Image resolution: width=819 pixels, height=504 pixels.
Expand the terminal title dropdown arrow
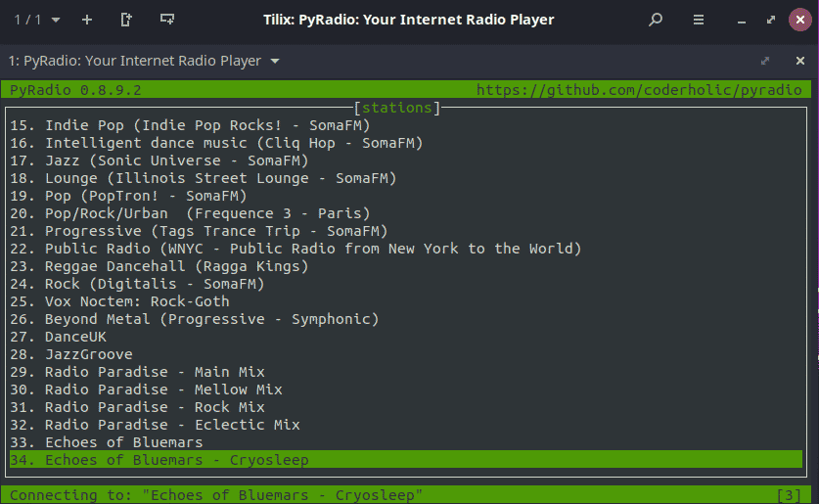pyautogui.click(x=275, y=61)
